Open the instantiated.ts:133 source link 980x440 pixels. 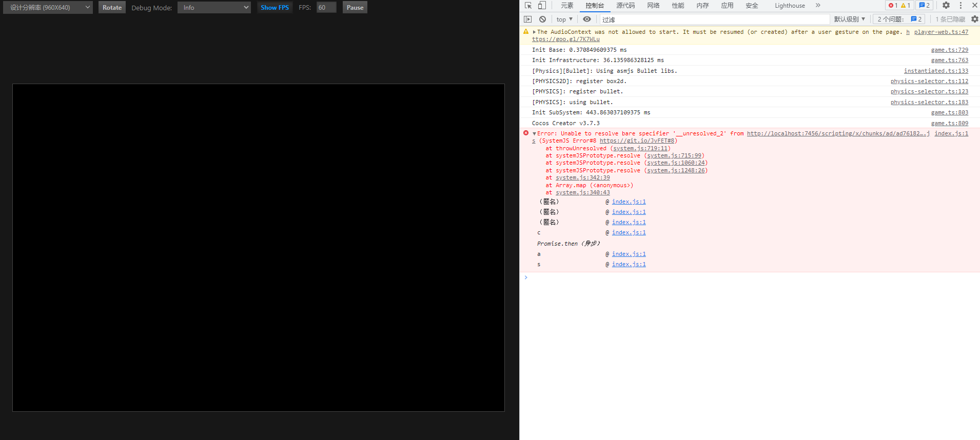click(936, 71)
